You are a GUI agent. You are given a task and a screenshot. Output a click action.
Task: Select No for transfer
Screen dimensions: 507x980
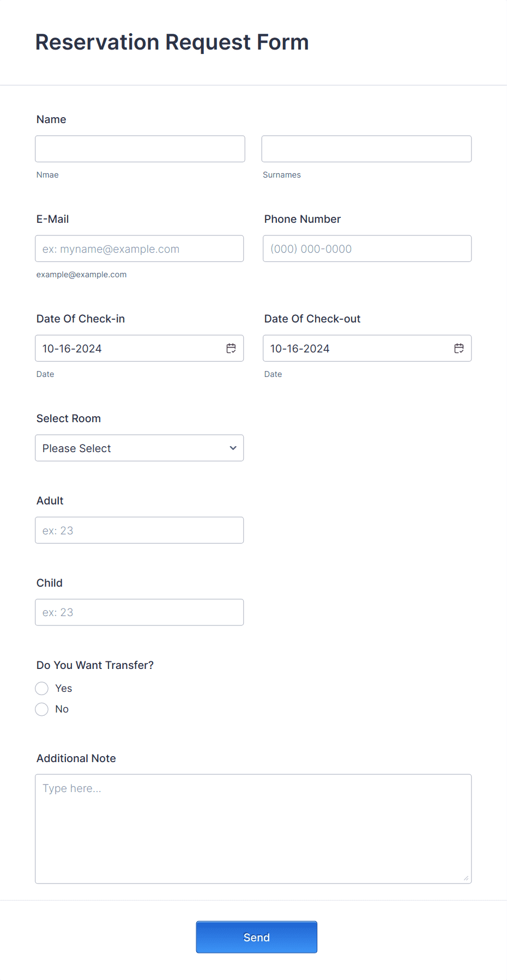(x=42, y=709)
